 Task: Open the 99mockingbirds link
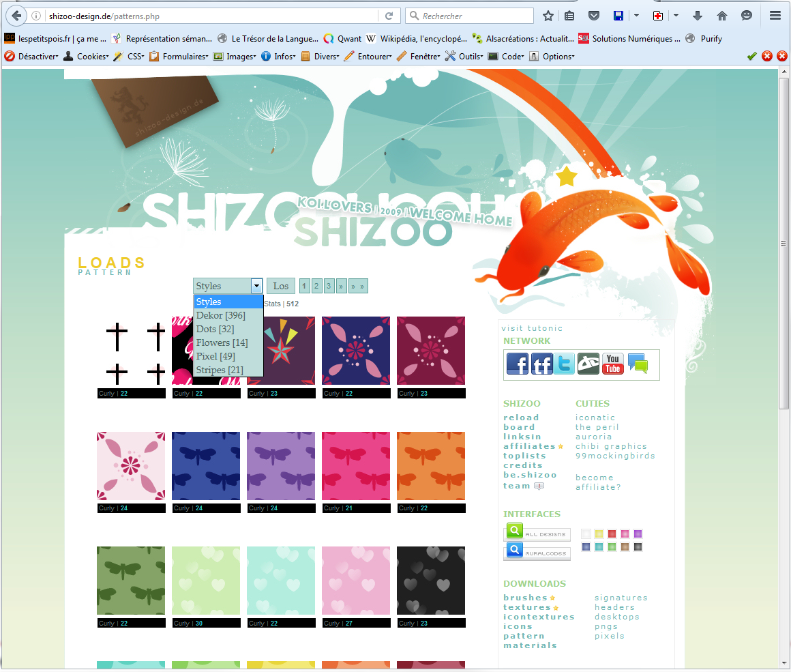(x=616, y=456)
